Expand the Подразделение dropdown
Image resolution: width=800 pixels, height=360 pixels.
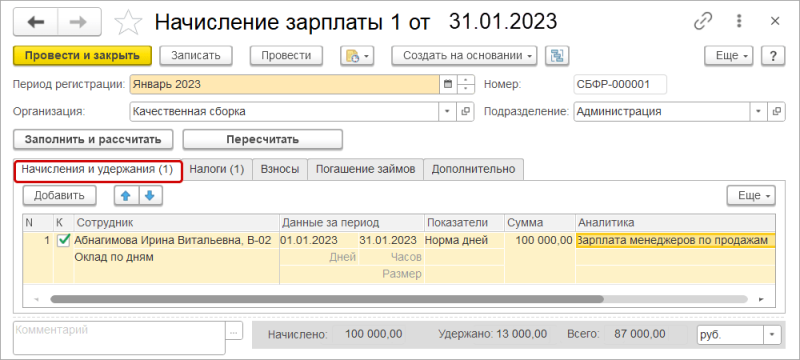(758, 112)
